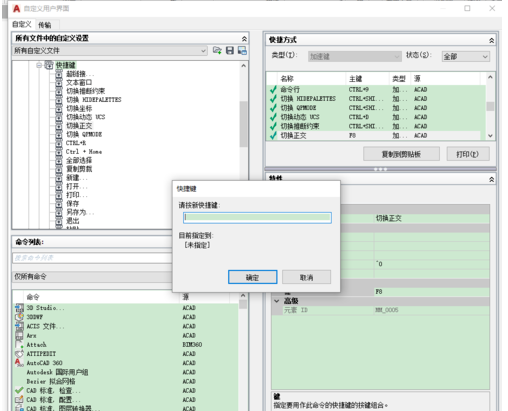Viewport: 508px width, 411px height.
Task: Click the 取消 button in shortcut dialog
Action: pos(306,277)
